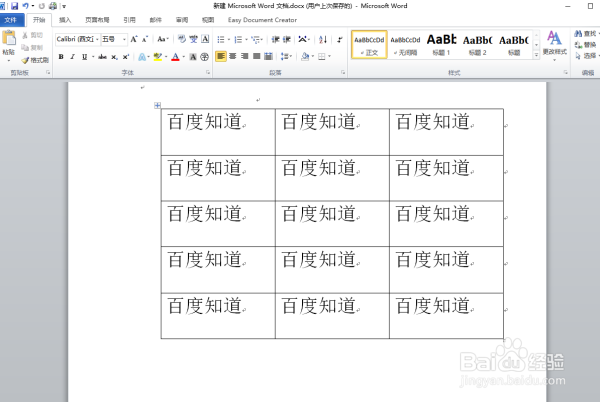Click the Replace command
The image size is (600, 402).
(586, 45)
